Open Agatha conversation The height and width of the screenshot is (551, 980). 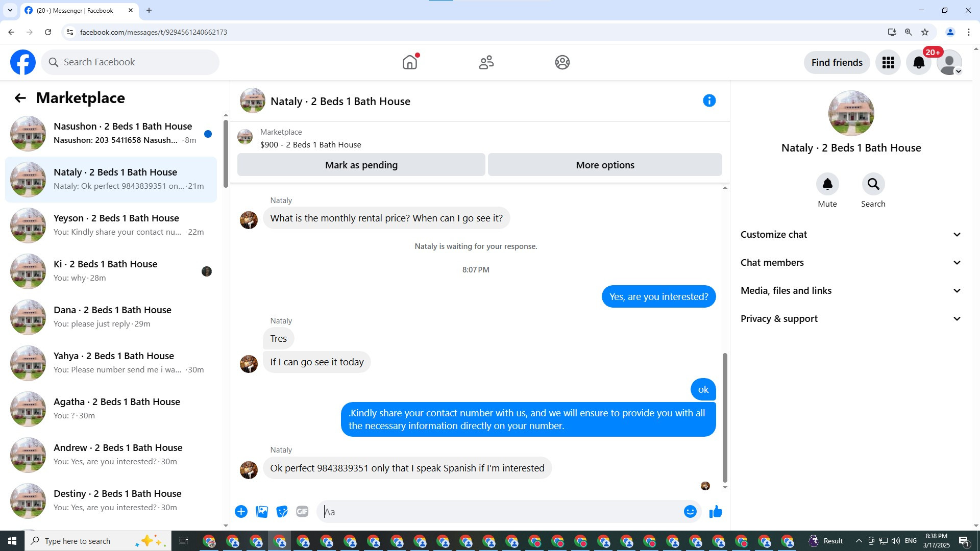pyautogui.click(x=111, y=409)
